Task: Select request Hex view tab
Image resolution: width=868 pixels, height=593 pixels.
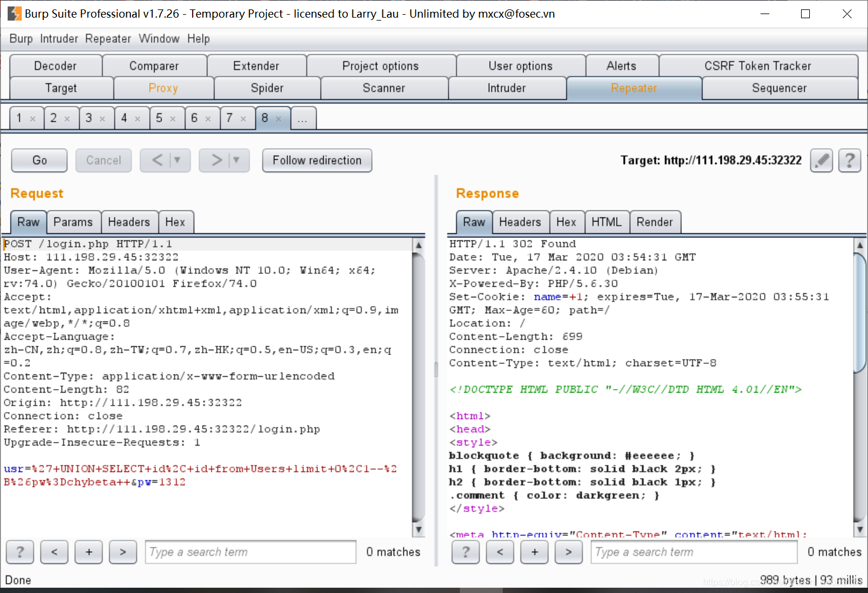Action: pyautogui.click(x=176, y=222)
